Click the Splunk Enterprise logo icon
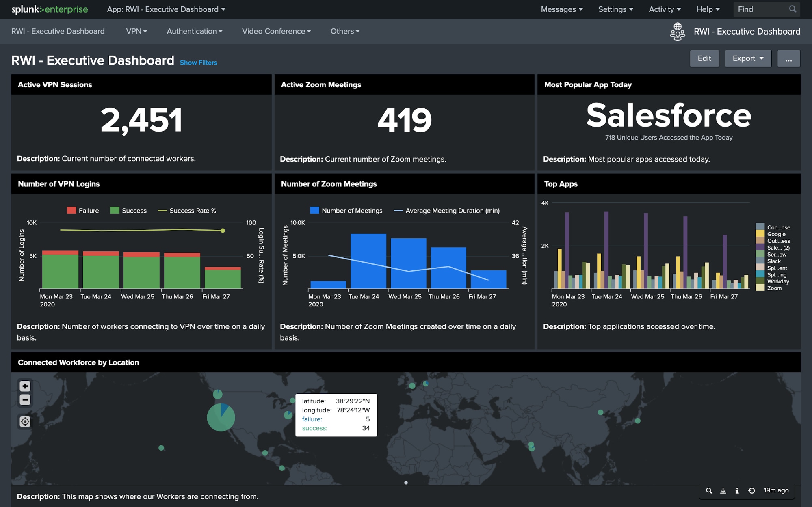The image size is (812, 507). coord(50,9)
